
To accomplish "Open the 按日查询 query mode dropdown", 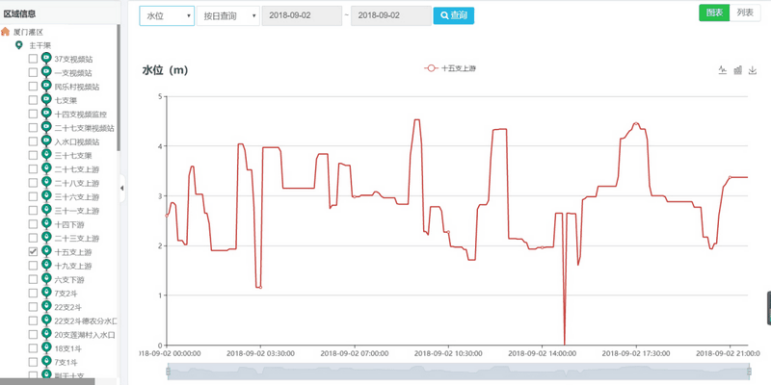I will tap(228, 16).
